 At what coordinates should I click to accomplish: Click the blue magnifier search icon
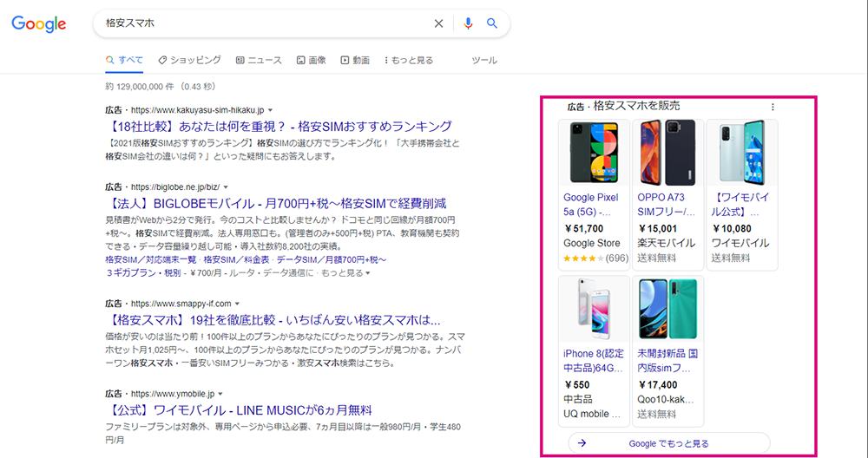(x=491, y=23)
